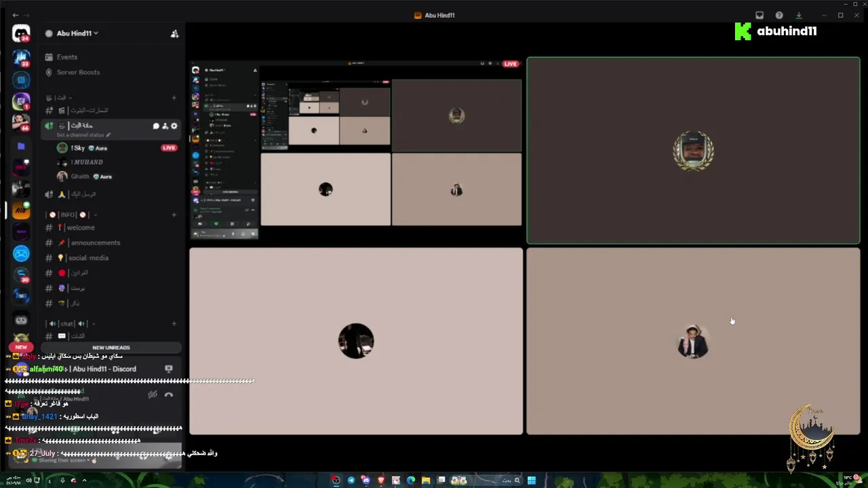Image resolution: width=868 pixels, height=488 pixels.
Task: Open grey robot face server icon
Action: (x=21, y=319)
